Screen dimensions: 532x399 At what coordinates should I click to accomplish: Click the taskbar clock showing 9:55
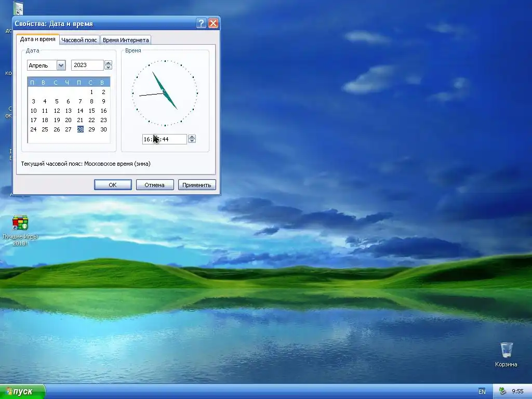point(518,391)
